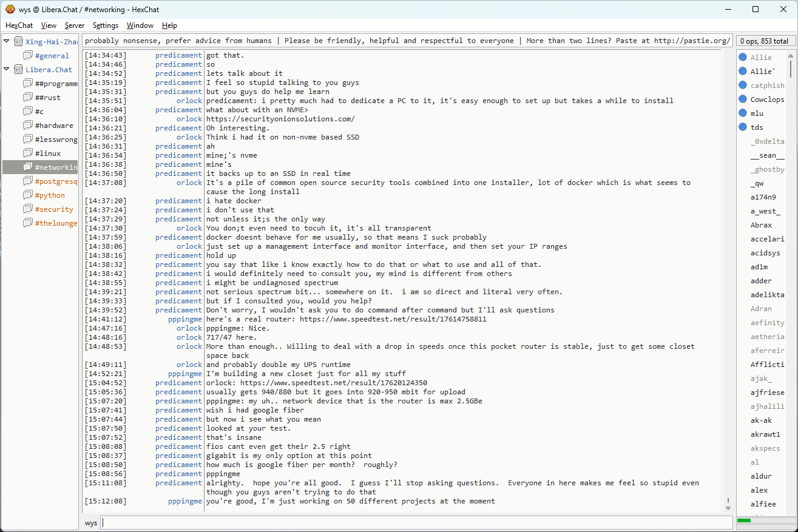
Task: Click the Libera.Chat server icon
Action: 18,69
